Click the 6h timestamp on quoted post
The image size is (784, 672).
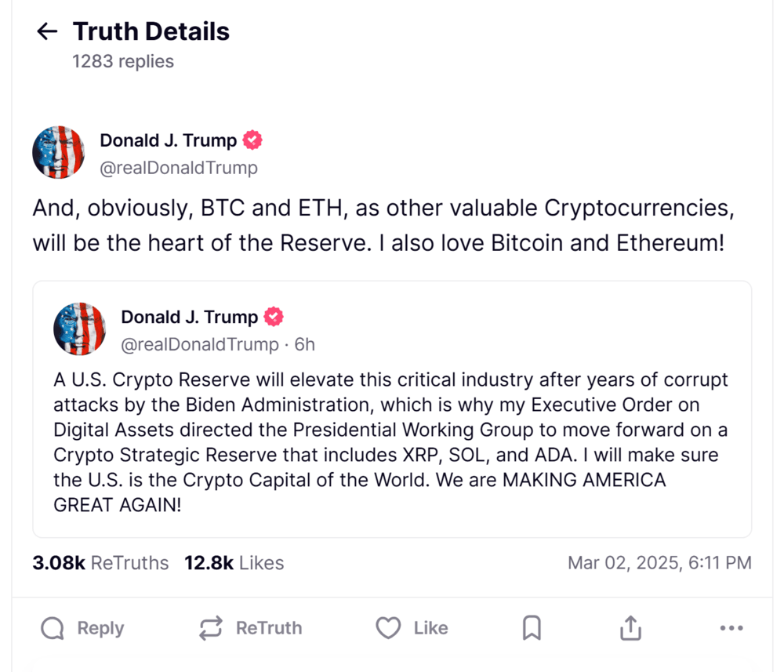point(305,344)
